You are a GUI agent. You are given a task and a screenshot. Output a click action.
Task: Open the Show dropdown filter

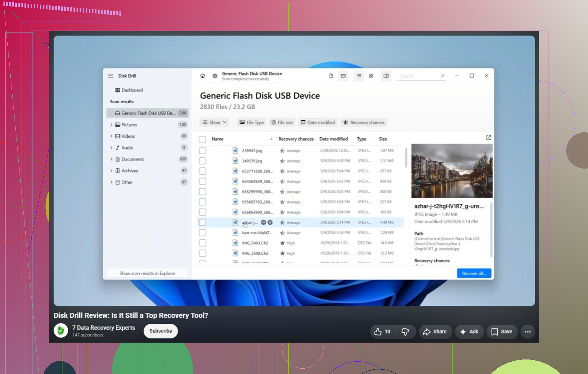[214, 122]
